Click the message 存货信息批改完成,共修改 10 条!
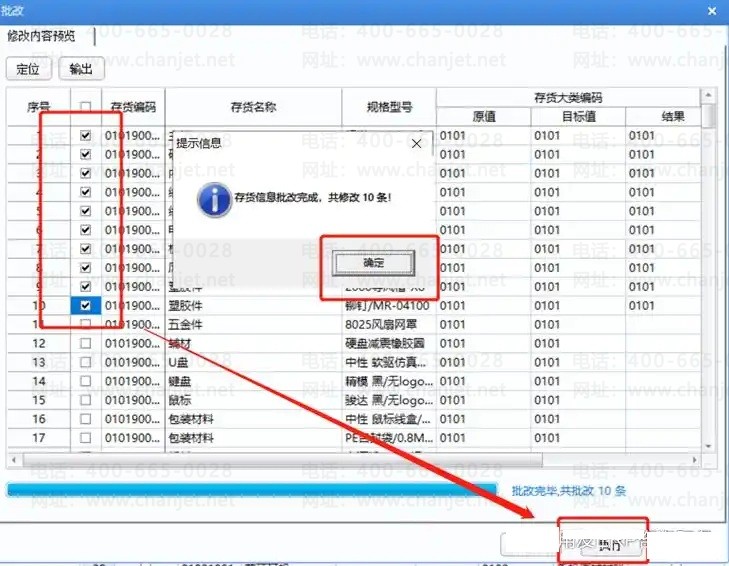The height and width of the screenshot is (566, 729). tap(312, 198)
